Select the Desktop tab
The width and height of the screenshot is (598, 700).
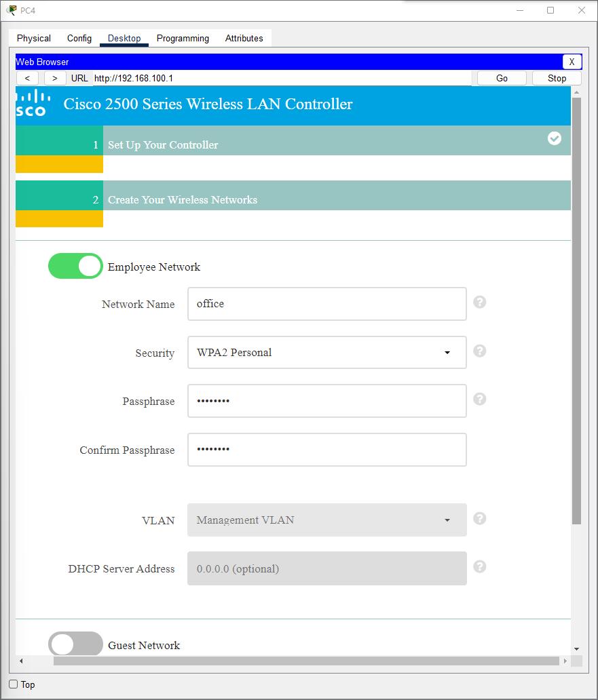[124, 39]
